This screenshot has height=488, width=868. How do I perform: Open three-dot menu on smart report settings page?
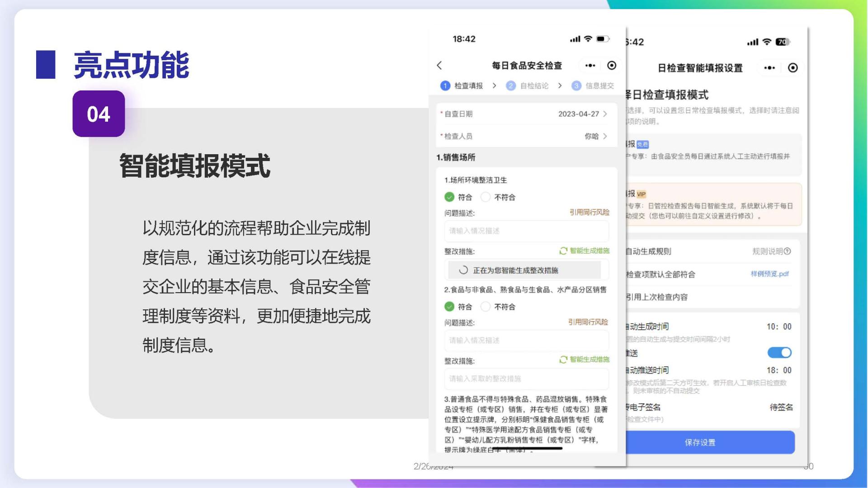pyautogui.click(x=769, y=68)
